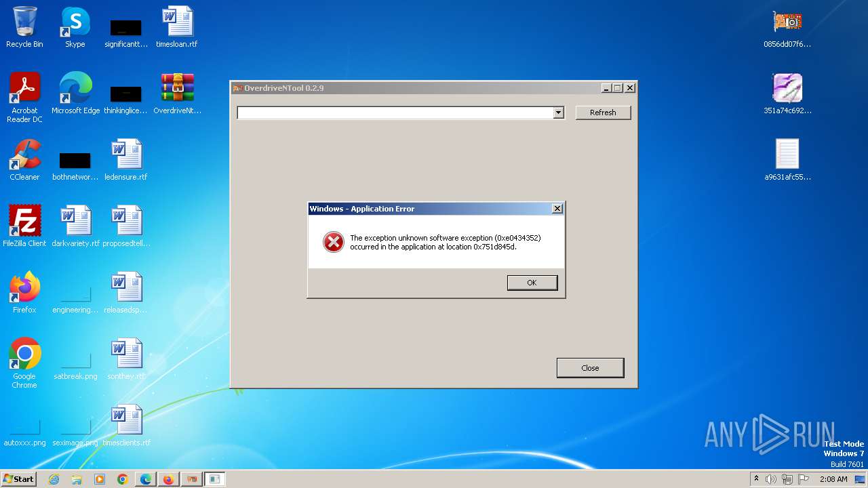The width and height of the screenshot is (868, 488).
Task: Click the Close button in OverdriveNTool
Action: click(590, 368)
